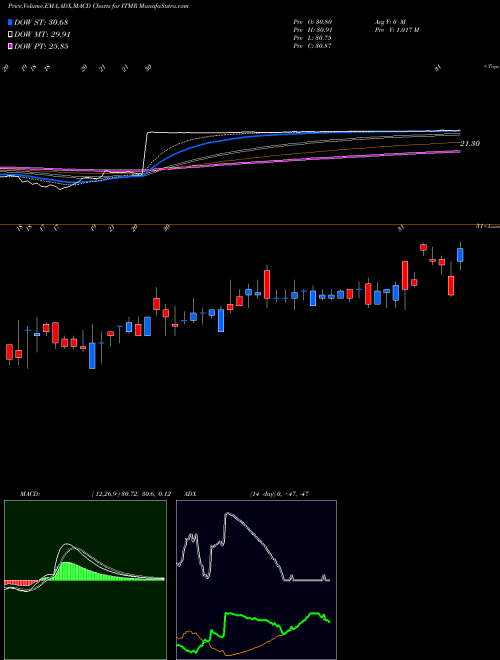This screenshot has width=500, height=660.
Task: Click the 'Pre V: 1.017 M' value
Action: [396, 30]
